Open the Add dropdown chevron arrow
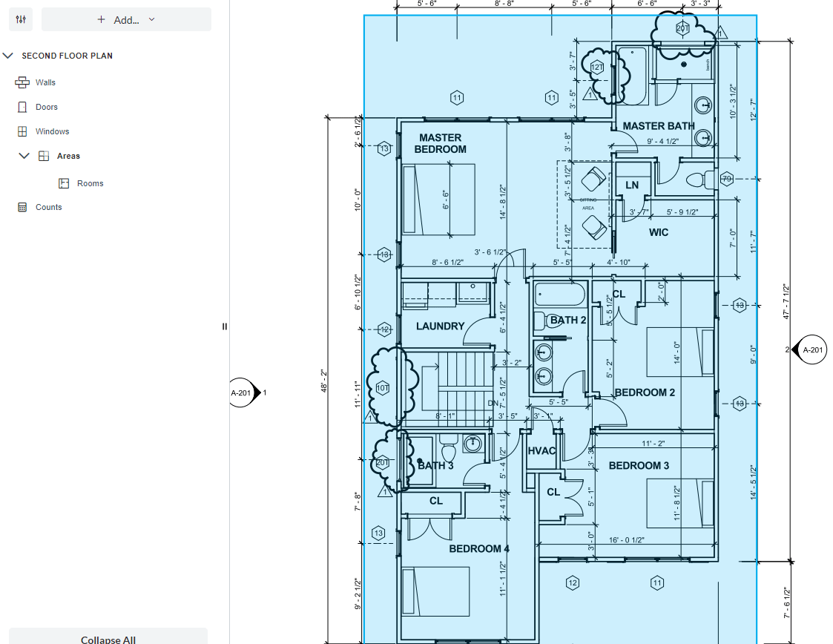 152,19
